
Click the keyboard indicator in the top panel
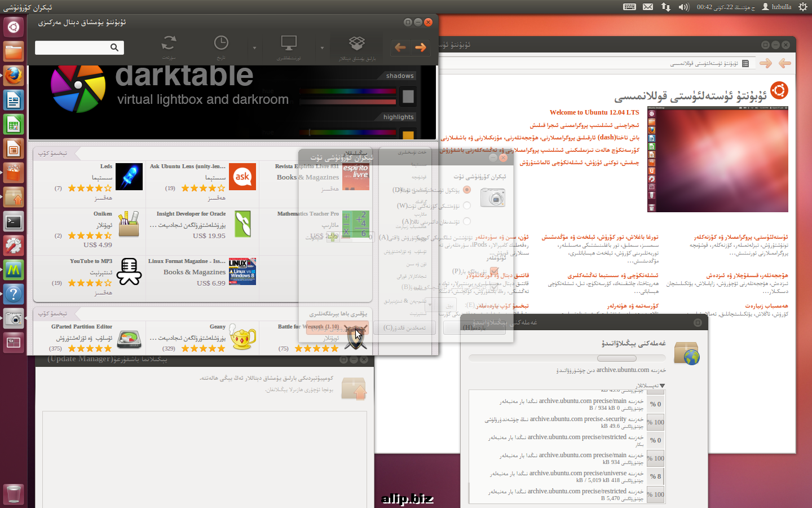point(630,7)
